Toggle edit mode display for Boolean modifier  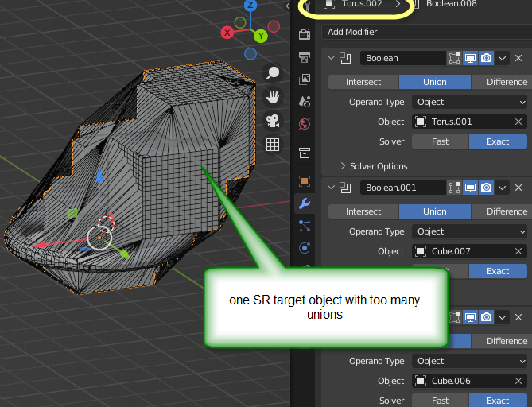454,58
